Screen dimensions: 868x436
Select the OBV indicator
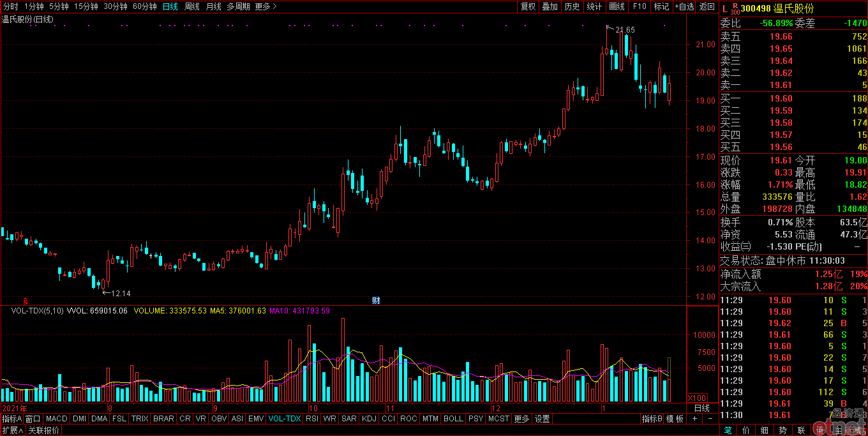click(219, 419)
